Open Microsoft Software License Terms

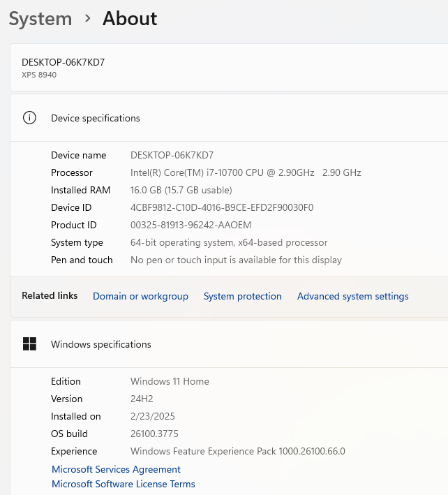(x=124, y=484)
